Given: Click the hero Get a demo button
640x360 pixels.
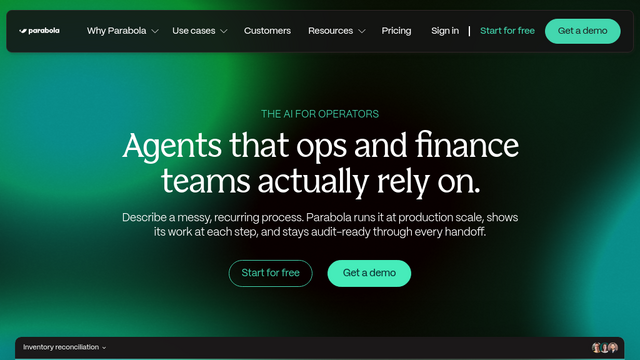Looking at the screenshot, I should click(x=369, y=273).
